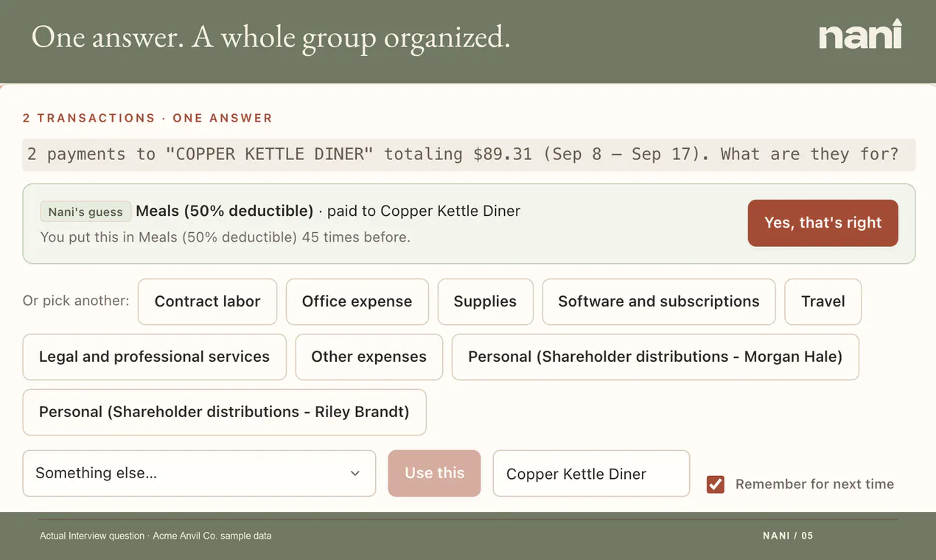Click "Remember for next time" label

point(814,484)
